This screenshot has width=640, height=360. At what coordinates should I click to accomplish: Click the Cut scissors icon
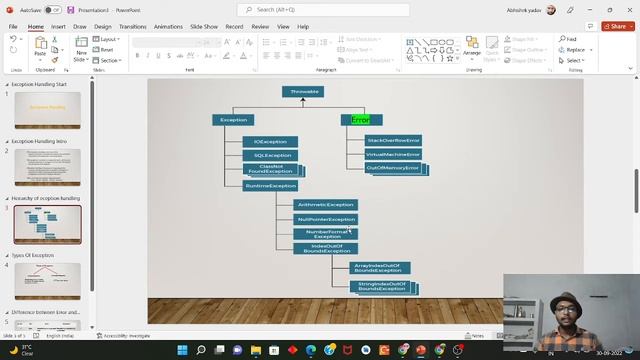pyautogui.click(x=55, y=39)
